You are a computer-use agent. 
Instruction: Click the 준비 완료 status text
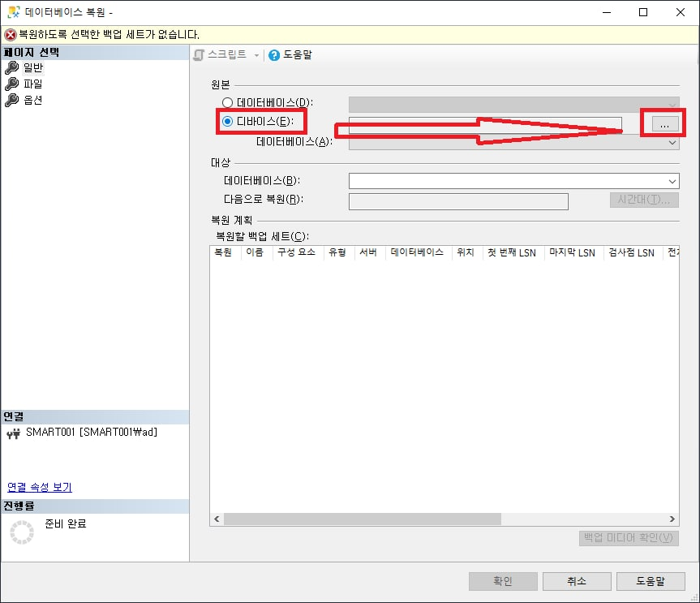[x=66, y=523]
